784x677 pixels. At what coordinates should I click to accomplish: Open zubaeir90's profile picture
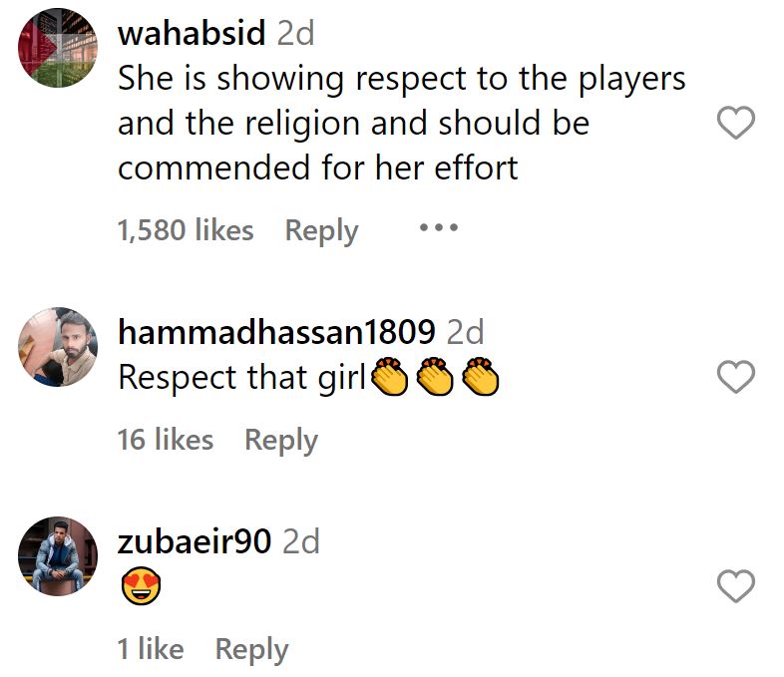tap(58, 556)
